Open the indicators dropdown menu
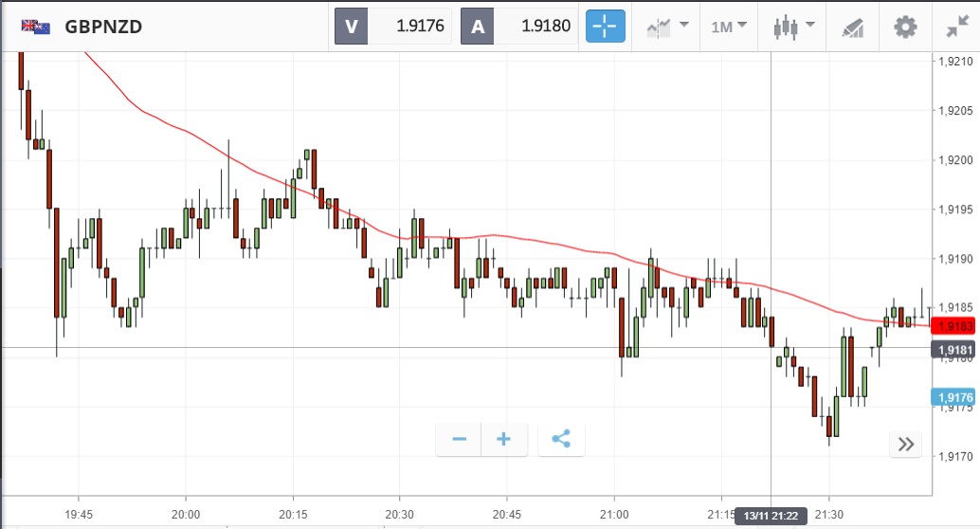980x529 pixels. tap(667, 26)
